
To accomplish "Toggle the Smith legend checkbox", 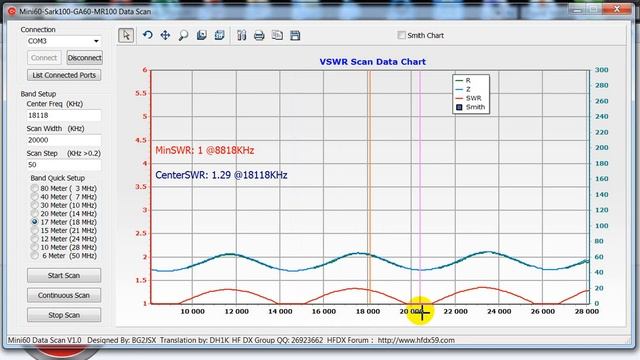I will coord(459,107).
